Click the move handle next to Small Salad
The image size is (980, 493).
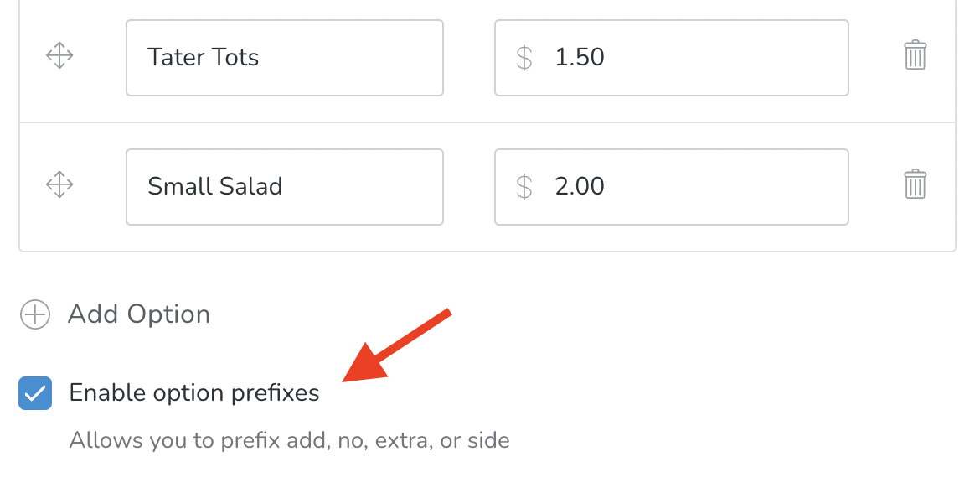(x=59, y=186)
